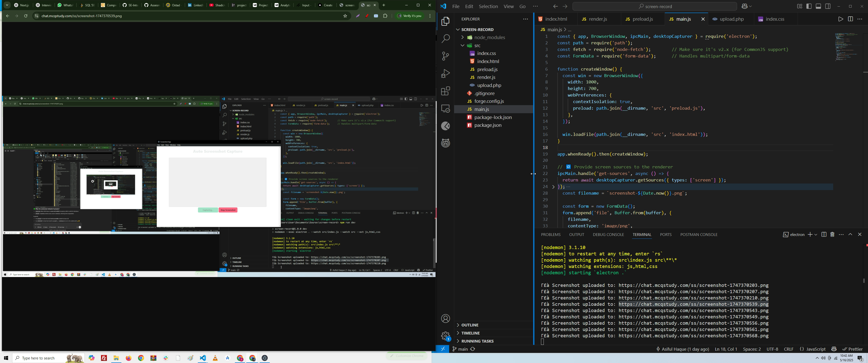Image resolution: width=868 pixels, height=363 pixels.
Task: Open Run and Debug view
Action: click(445, 74)
